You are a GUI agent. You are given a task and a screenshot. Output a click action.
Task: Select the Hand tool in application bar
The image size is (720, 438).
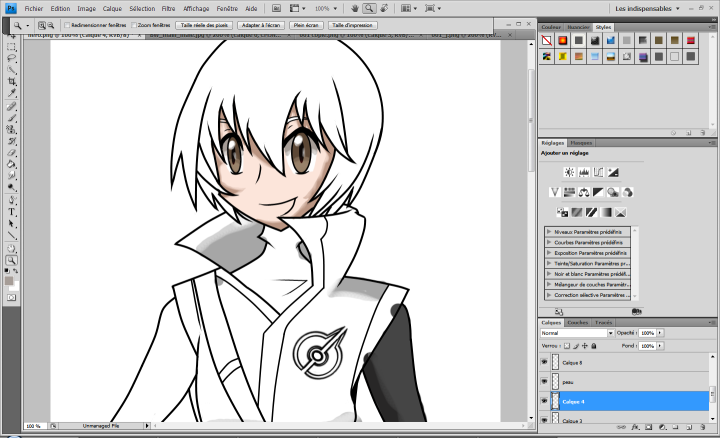coord(354,8)
